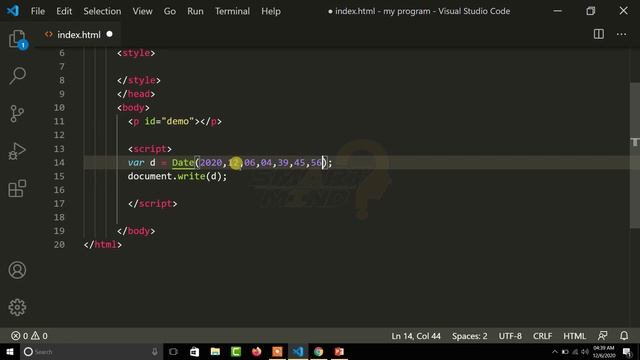Open Google Chrome from the taskbar

pos(318,351)
